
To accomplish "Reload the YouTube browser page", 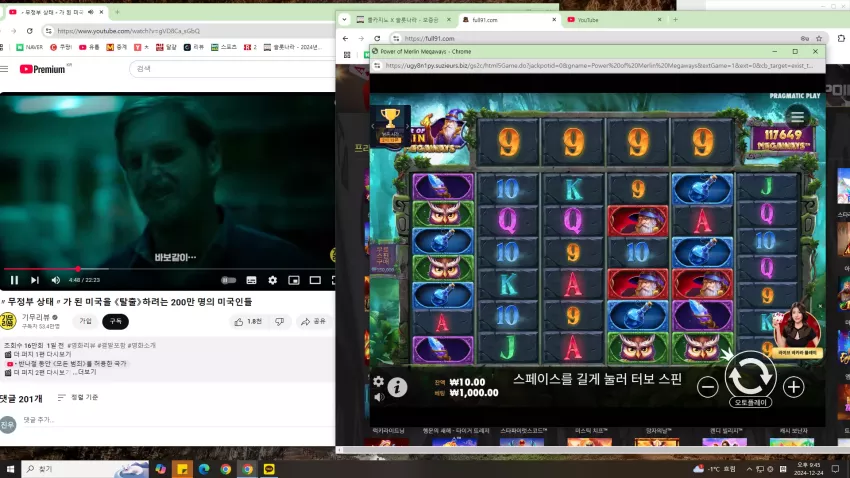I will pos(30,31).
